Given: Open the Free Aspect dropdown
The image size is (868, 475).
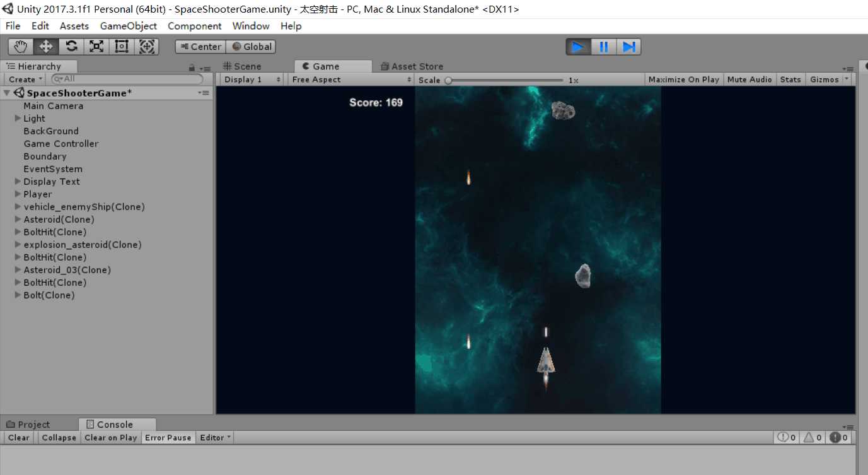Looking at the screenshot, I should point(351,79).
